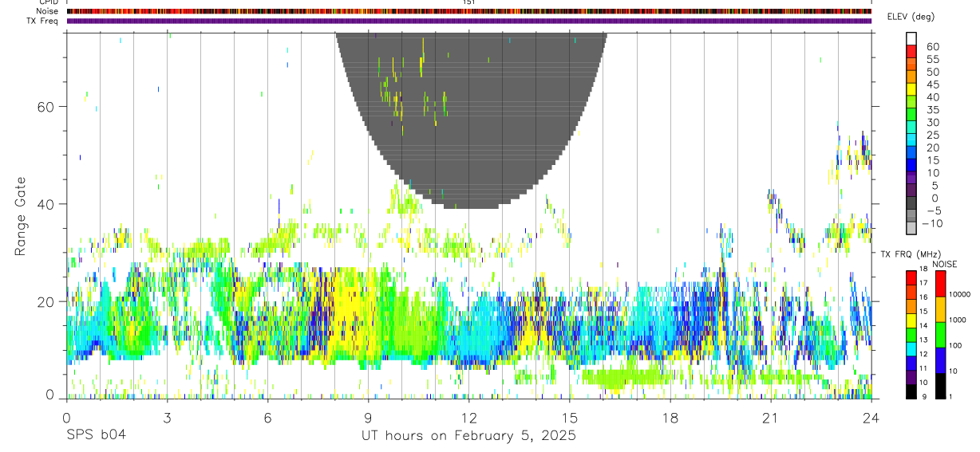Viewport: 980px width, 452px height.
Task: Click the 3 tick label on UT hours axis
Action: (x=167, y=417)
